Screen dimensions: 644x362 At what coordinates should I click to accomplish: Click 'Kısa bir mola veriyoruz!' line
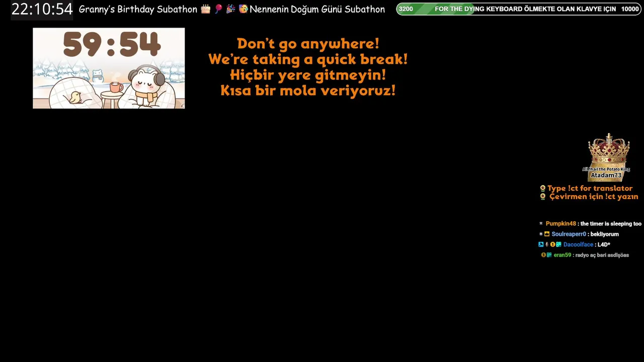pos(308,90)
